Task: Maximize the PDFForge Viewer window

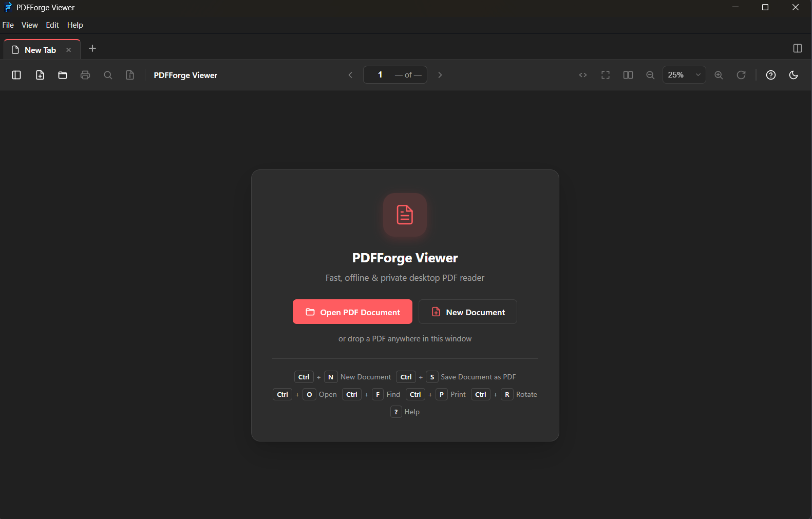Action: click(765, 7)
